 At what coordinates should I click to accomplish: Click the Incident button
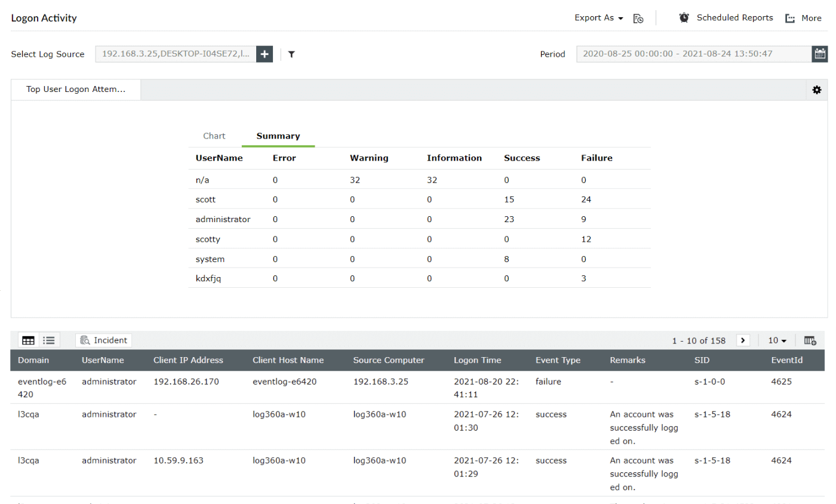click(x=104, y=340)
